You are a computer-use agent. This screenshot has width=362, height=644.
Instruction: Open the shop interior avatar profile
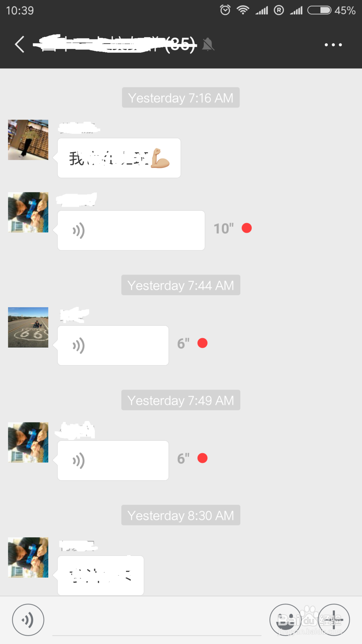28,140
